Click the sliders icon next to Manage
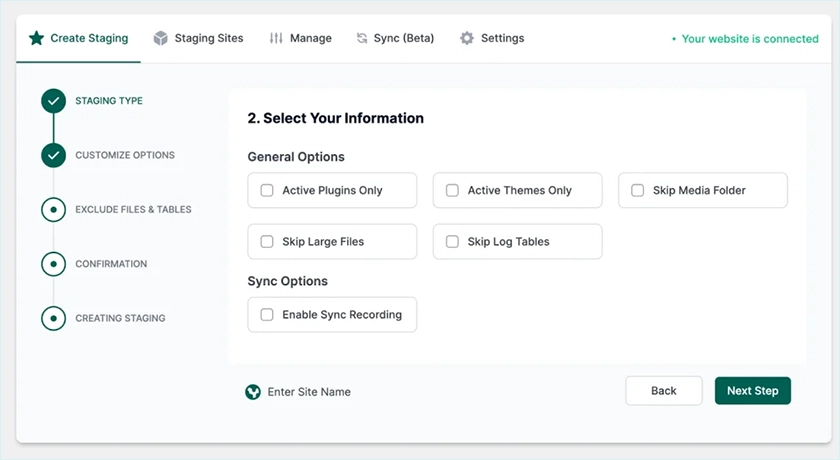The image size is (840, 460). (276, 38)
